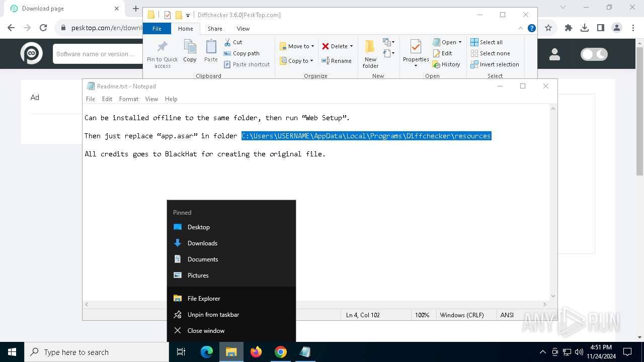644x362 pixels.
Task: Open Notepad View menu
Action: point(151,99)
